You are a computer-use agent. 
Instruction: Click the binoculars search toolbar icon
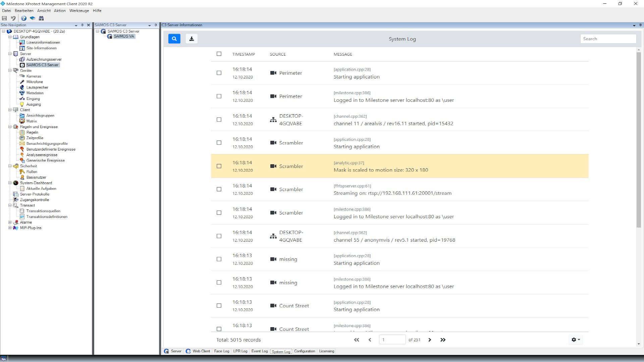pos(41,18)
